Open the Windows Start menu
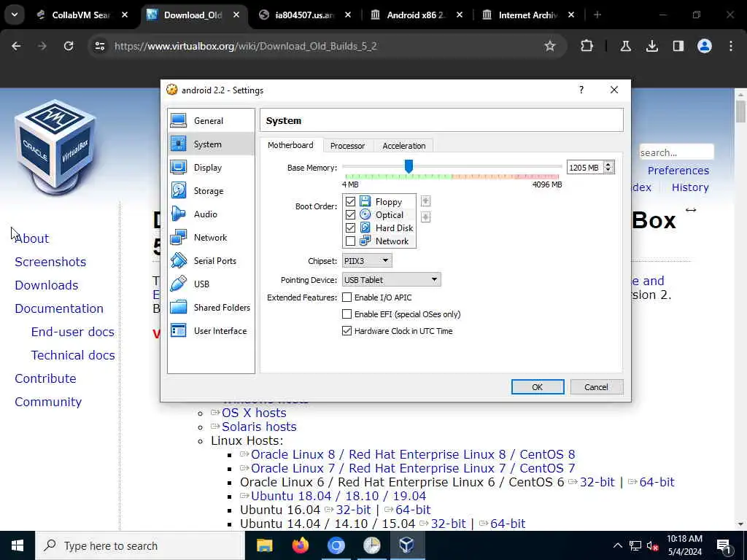747x560 pixels. (18, 545)
